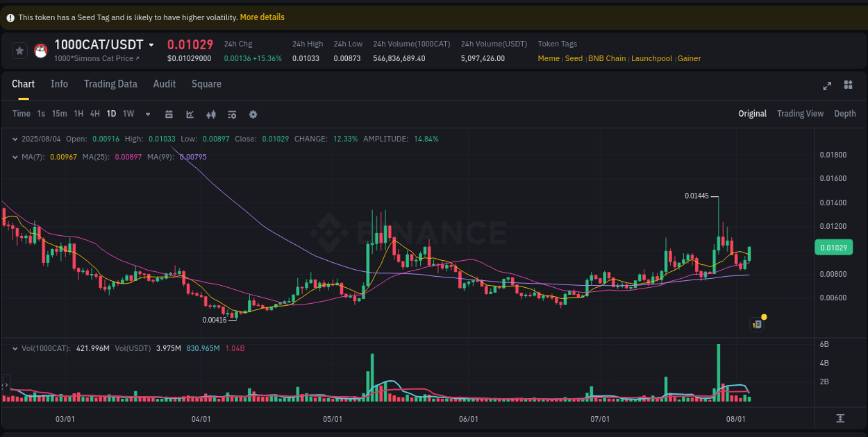The image size is (868, 437).
Task: Collapse the volume indicator section
Action: (15, 348)
